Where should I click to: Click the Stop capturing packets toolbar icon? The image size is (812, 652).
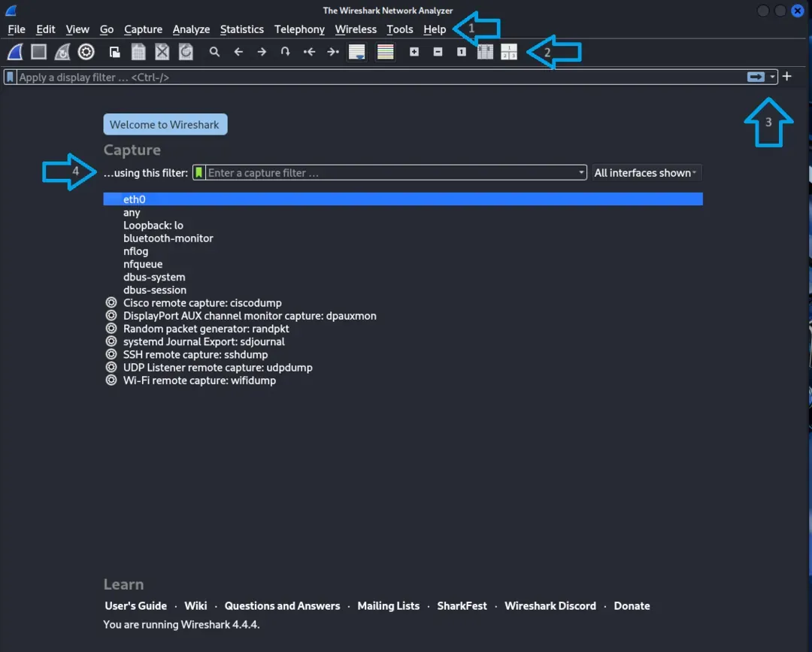(x=39, y=52)
